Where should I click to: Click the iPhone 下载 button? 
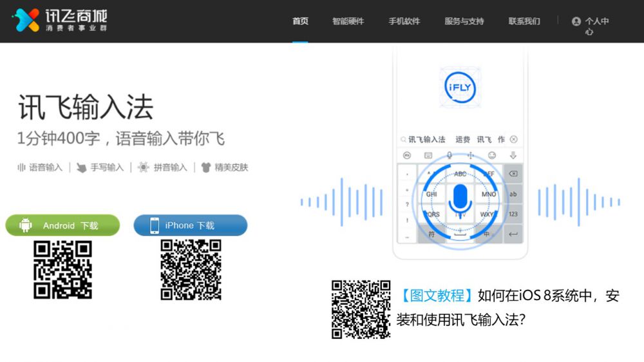tap(190, 225)
